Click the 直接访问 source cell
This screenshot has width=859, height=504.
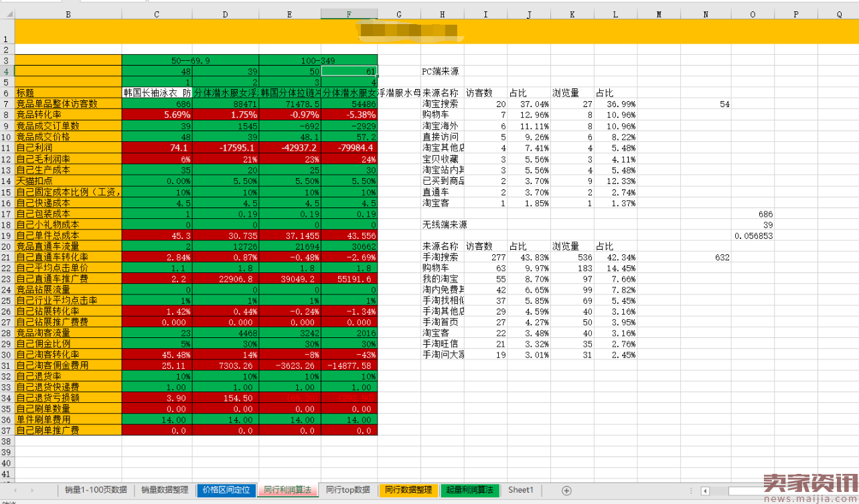point(443,137)
